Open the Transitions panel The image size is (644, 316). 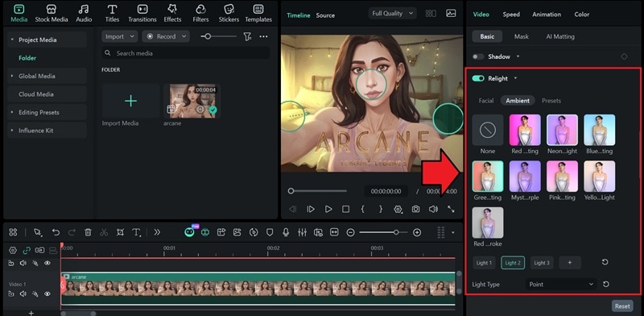click(142, 14)
